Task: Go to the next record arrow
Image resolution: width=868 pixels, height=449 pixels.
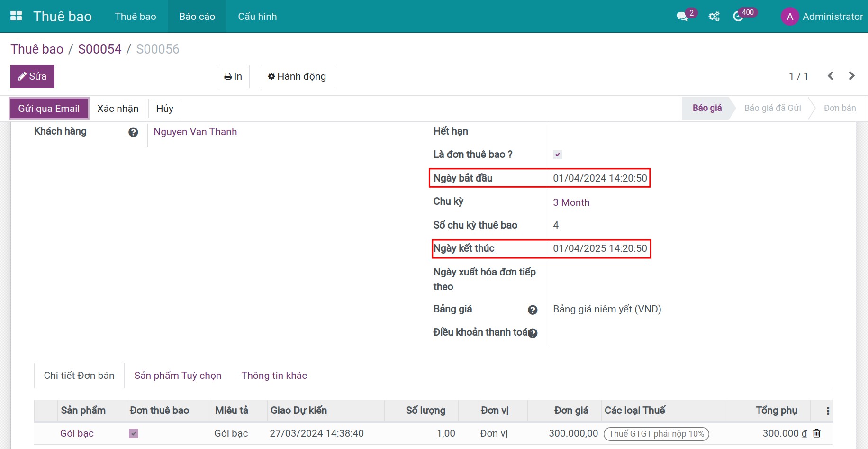Action: (x=851, y=76)
